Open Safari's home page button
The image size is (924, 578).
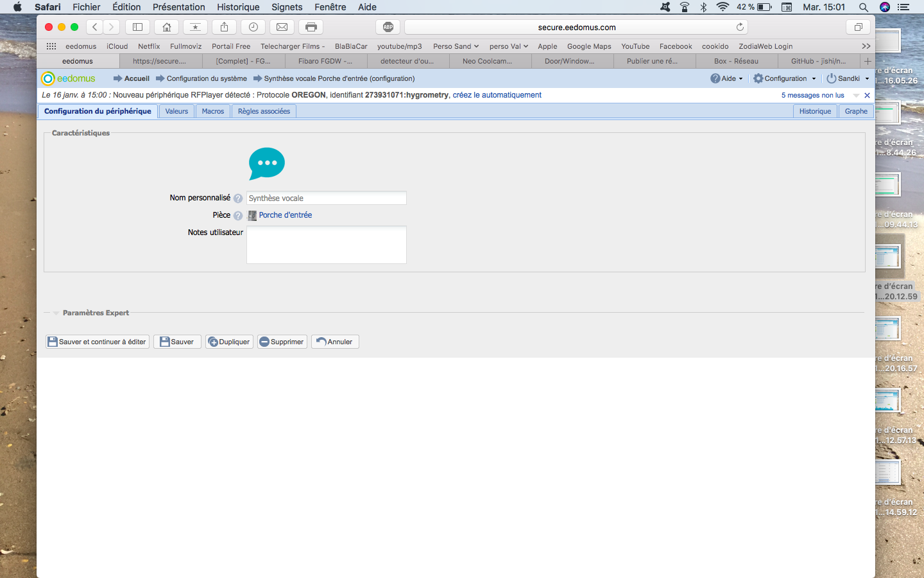click(x=166, y=27)
